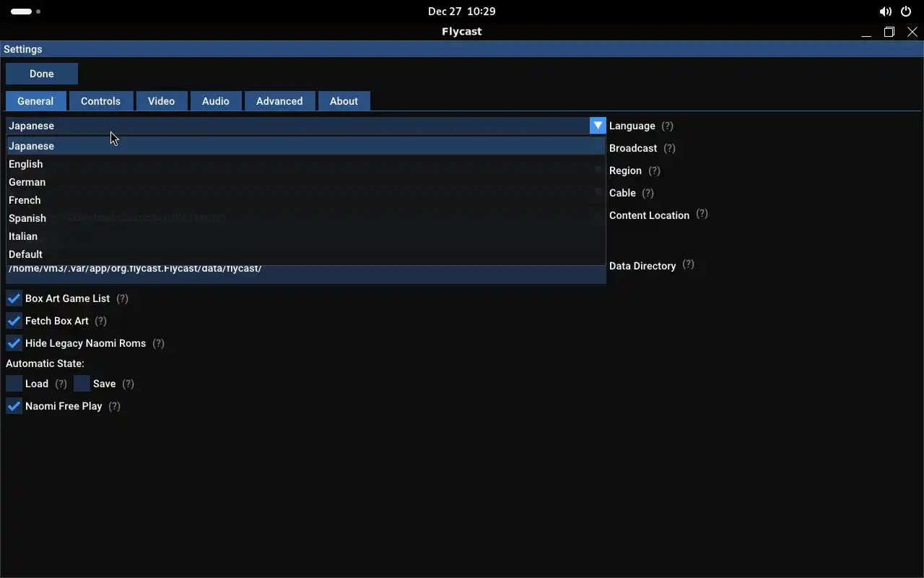924x578 pixels.
Task: Switch to the Audio tab
Action: pyautogui.click(x=215, y=101)
